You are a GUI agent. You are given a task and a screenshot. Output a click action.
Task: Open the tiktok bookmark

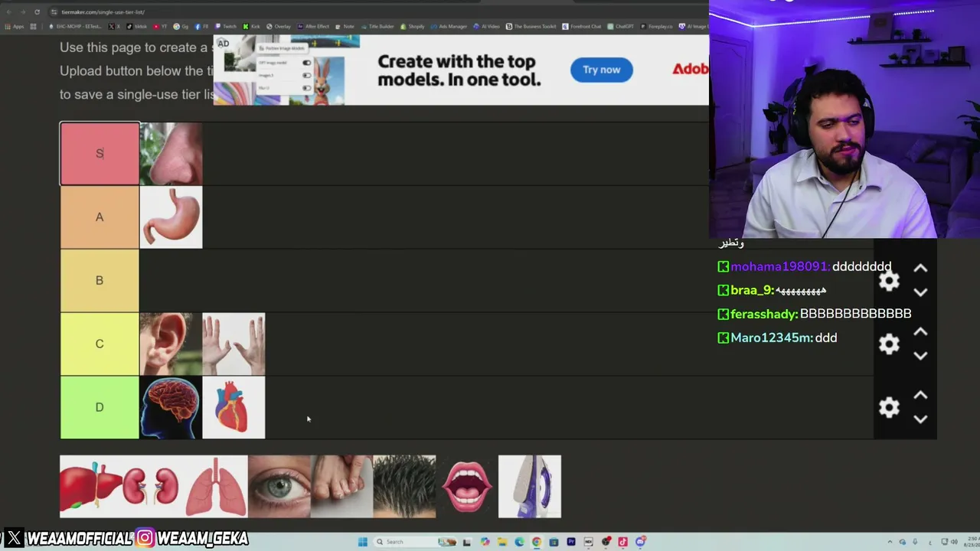137,27
